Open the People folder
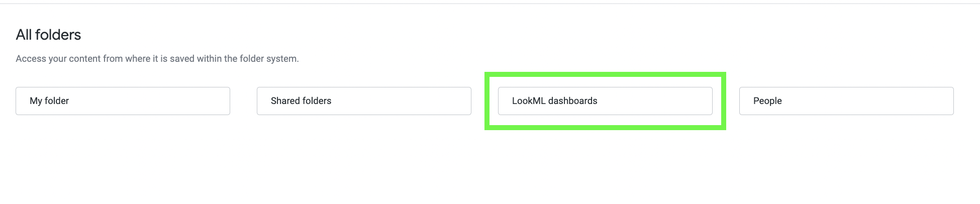This screenshot has width=980, height=204. 846,101
